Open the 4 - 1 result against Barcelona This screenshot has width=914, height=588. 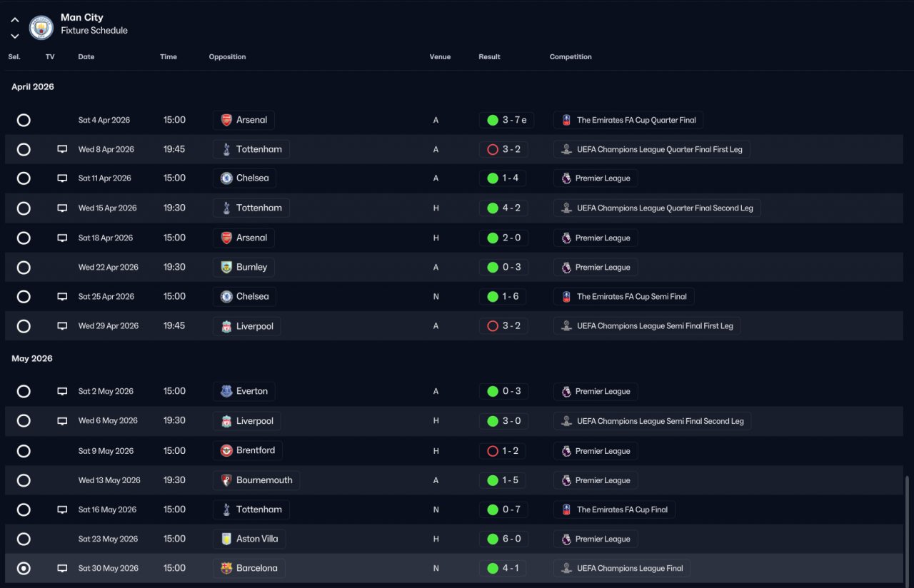503,568
